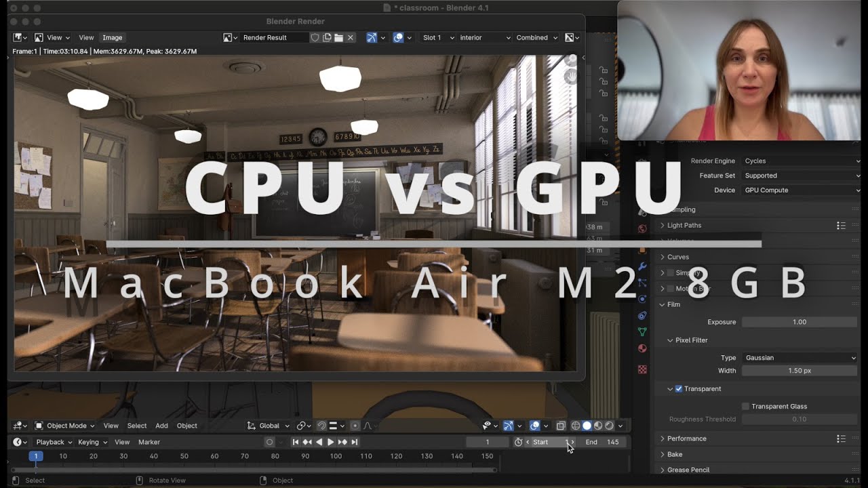The image size is (868, 488).
Task: Uncheck the Transparent film checkbox
Action: pyautogui.click(x=679, y=389)
